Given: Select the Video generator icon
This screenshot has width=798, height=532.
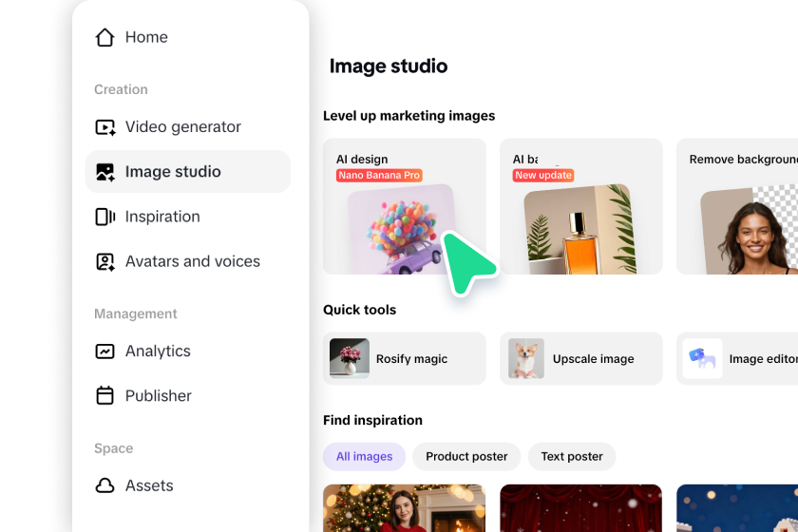Looking at the screenshot, I should [x=104, y=127].
